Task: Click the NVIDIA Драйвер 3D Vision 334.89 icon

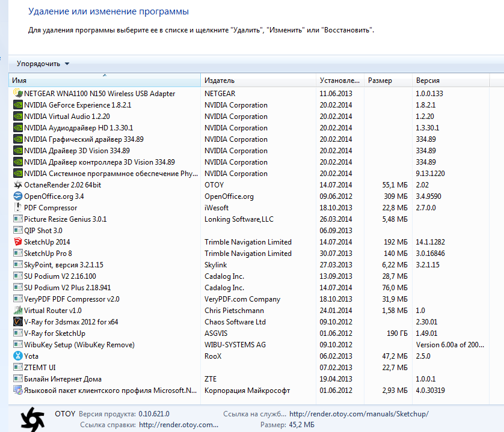Action: tap(18, 151)
